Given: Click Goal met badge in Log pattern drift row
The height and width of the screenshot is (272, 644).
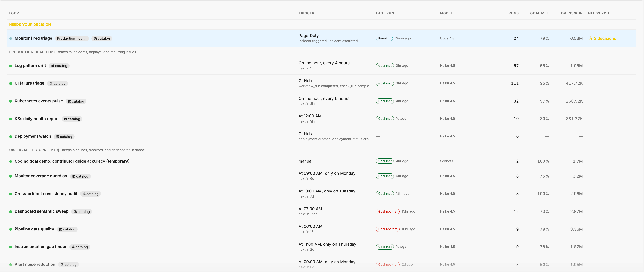Looking at the screenshot, I should click(x=385, y=66).
